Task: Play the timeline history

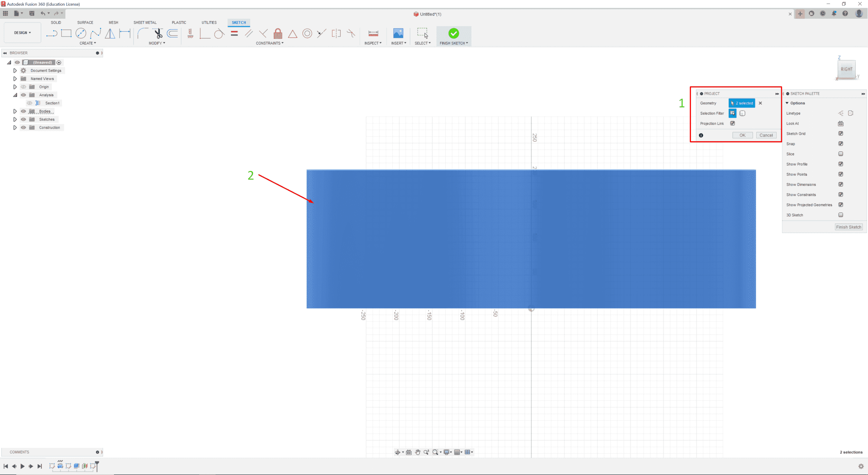Action: [23, 466]
